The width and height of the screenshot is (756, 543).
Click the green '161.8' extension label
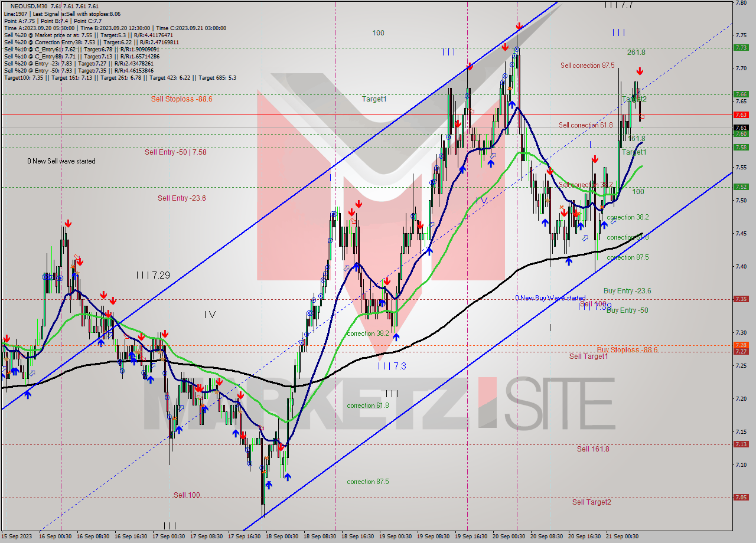coord(636,139)
